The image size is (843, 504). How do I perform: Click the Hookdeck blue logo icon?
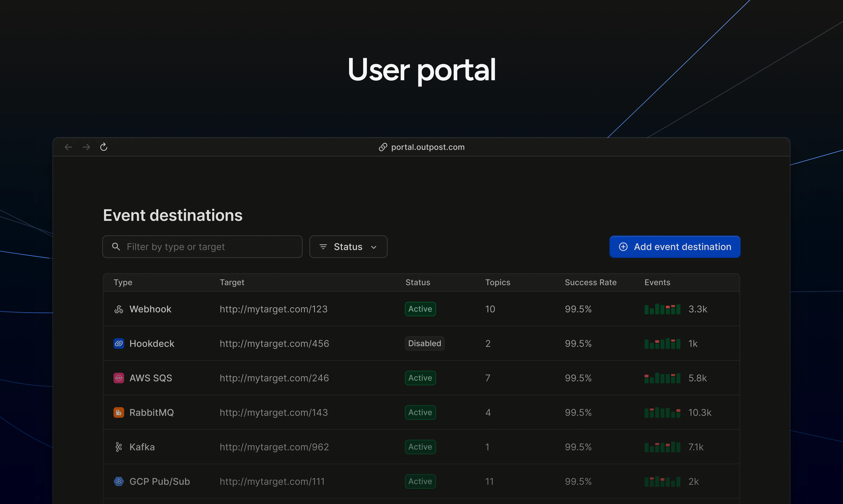coord(119,344)
